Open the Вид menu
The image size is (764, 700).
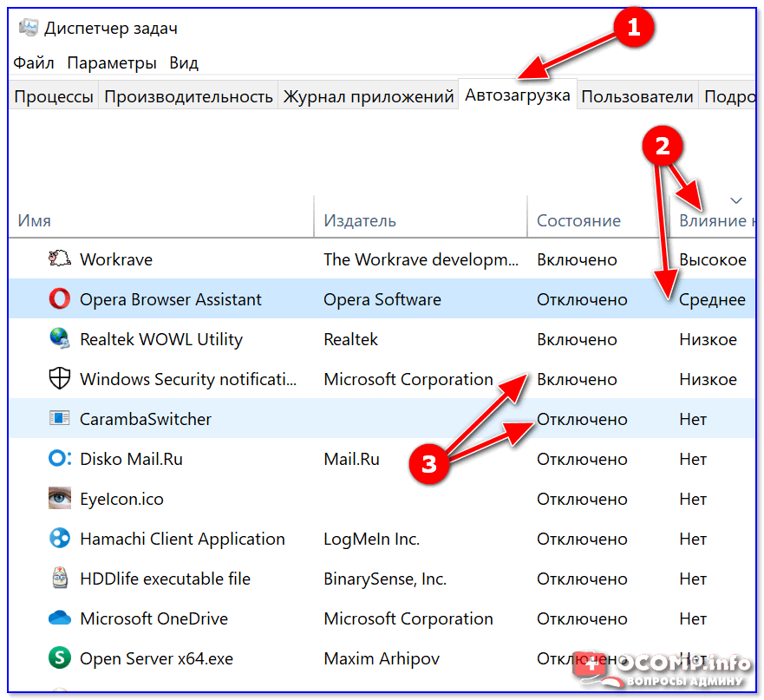184,62
